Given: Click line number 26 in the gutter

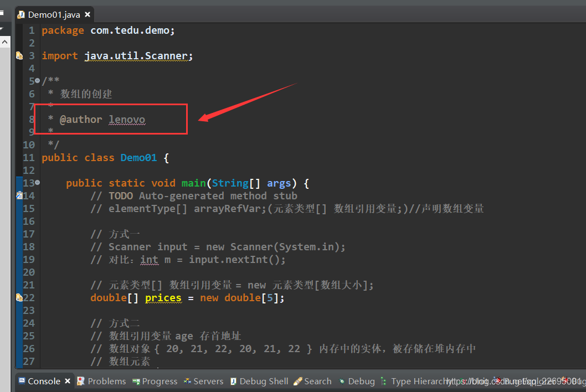Looking at the screenshot, I should pyautogui.click(x=29, y=349).
